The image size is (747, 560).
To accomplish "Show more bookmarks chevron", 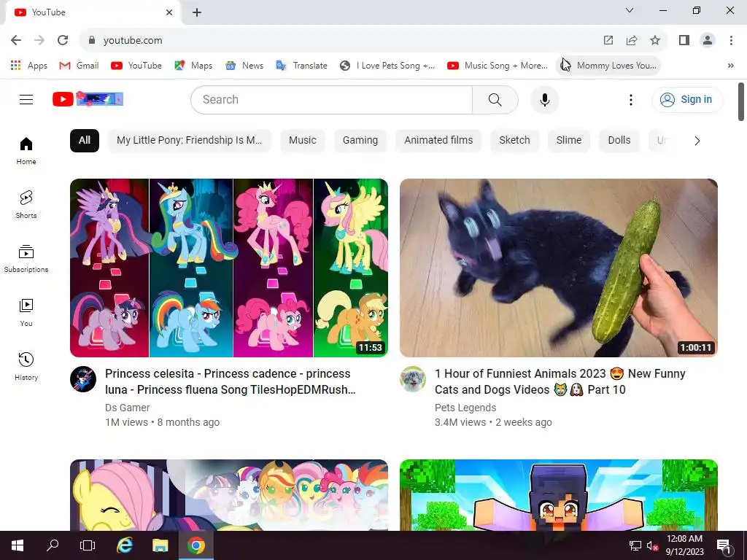I will tap(731, 66).
